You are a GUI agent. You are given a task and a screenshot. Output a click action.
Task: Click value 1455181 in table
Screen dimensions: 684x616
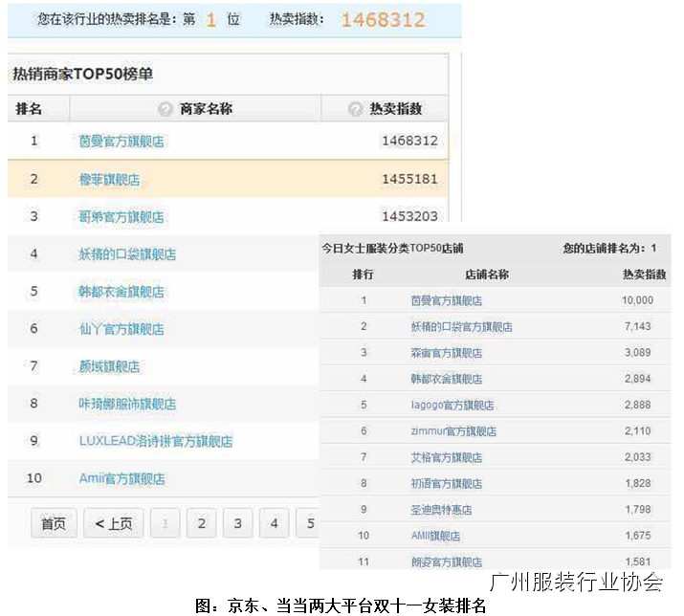pyautogui.click(x=409, y=179)
